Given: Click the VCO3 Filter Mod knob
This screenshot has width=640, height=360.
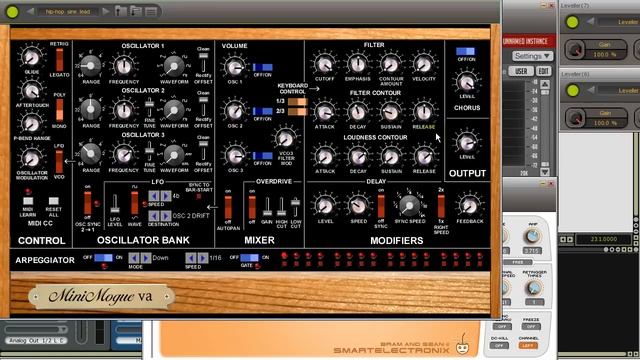Looking at the screenshot, I should coord(286,139).
